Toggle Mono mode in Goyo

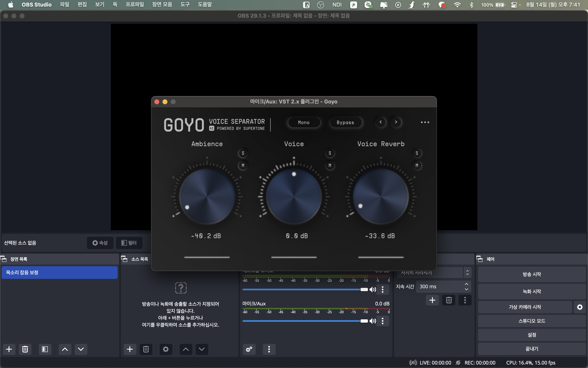pyautogui.click(x=304, y=122)
